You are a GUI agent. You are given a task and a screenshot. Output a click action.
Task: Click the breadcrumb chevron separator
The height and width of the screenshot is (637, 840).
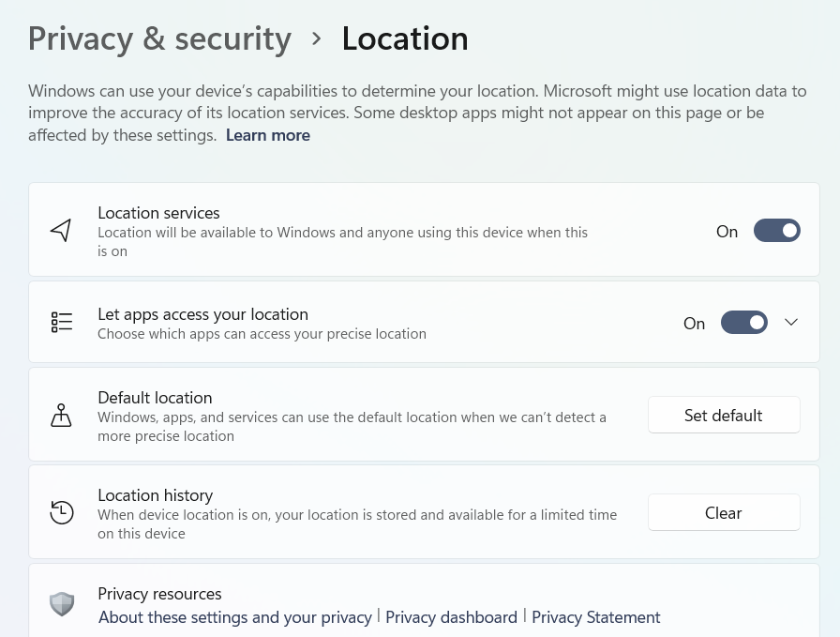pos(317,38)
